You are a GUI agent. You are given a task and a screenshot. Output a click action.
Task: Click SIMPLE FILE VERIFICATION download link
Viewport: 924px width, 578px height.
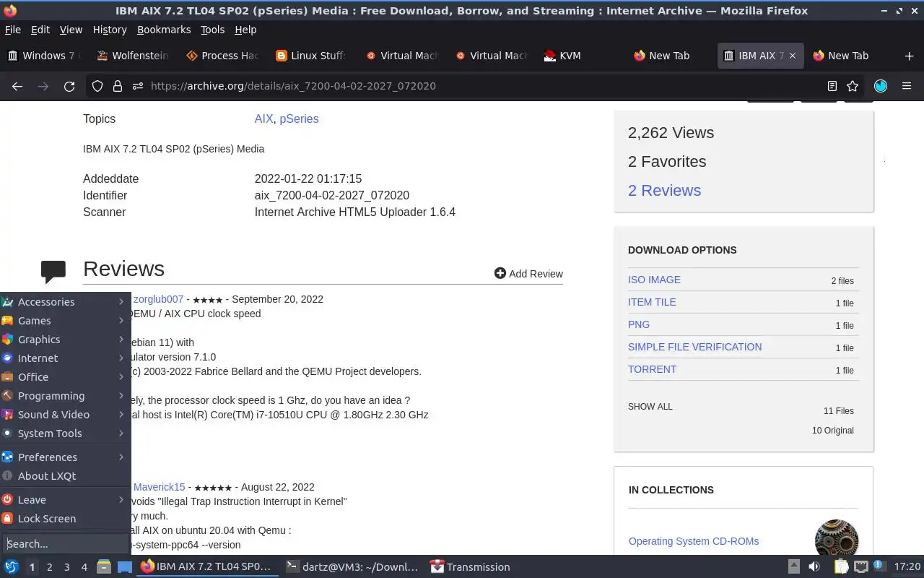[x=694, y=347]
